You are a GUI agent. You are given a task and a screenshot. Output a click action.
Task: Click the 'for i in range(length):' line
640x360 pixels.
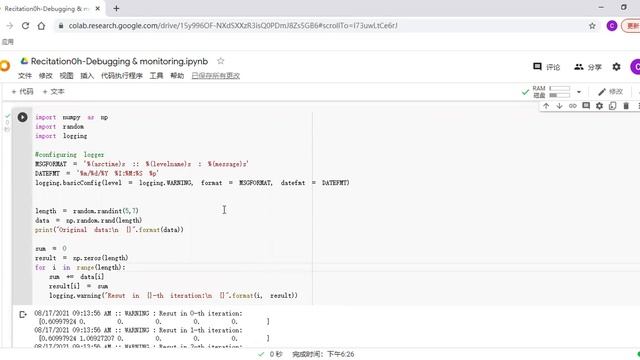[80, 267]
